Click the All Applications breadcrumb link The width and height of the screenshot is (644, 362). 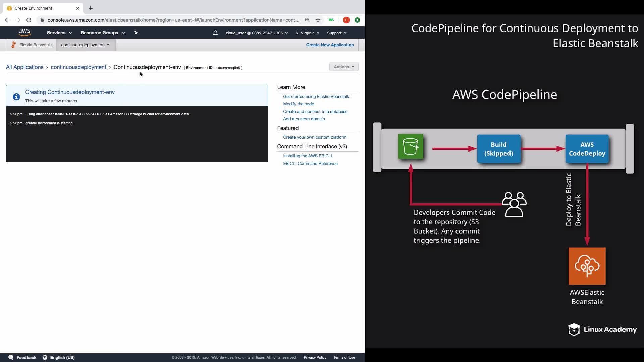point(24,67)
